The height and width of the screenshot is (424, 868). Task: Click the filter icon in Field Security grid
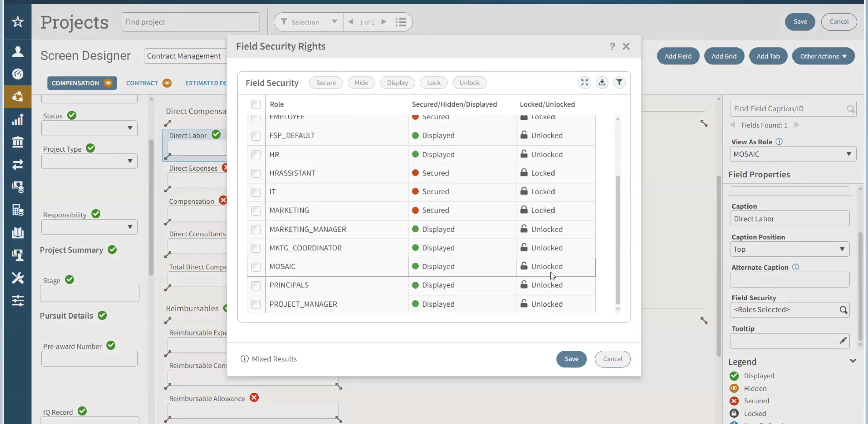[x=619, y=83]
